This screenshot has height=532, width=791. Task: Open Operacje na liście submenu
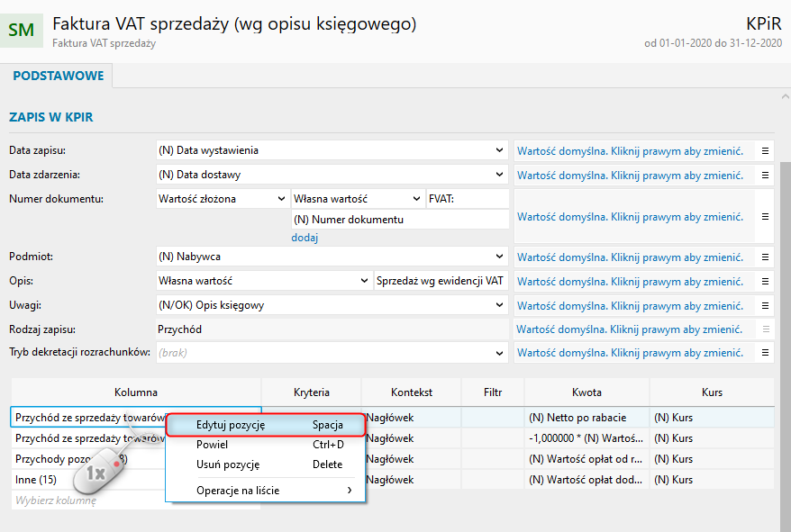[x=266, y=491]
